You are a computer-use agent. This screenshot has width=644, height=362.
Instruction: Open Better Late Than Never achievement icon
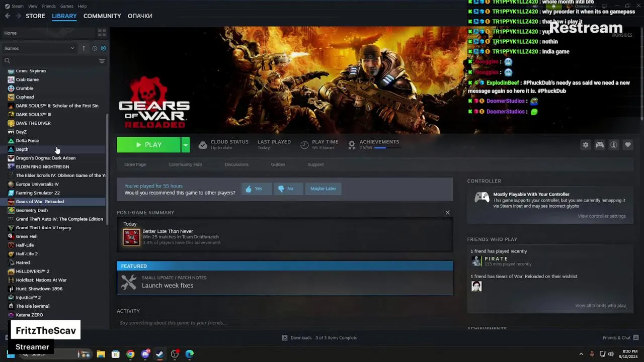tap(131, 237)
